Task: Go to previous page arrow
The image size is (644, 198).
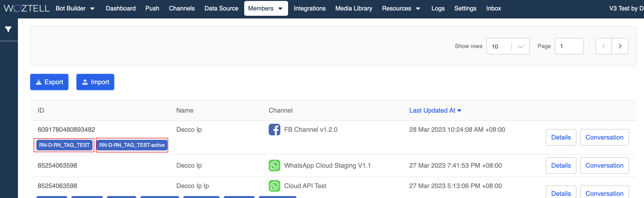Action: (604, 46)
